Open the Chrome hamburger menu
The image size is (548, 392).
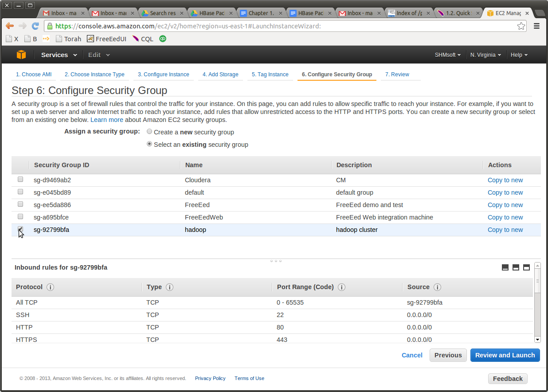(x=536, y=26)
